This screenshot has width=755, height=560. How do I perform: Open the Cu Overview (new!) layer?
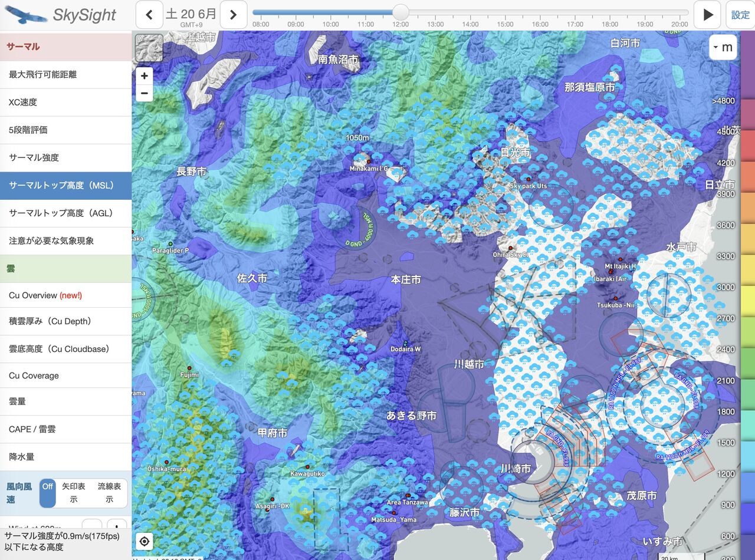[65, 295]
